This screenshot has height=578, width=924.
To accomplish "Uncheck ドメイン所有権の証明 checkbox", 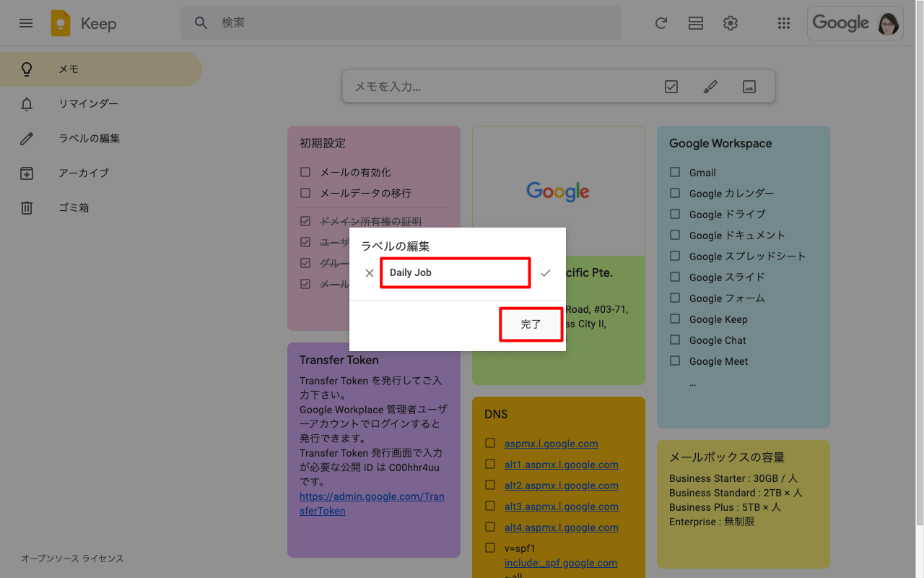I will click(305, 221).
